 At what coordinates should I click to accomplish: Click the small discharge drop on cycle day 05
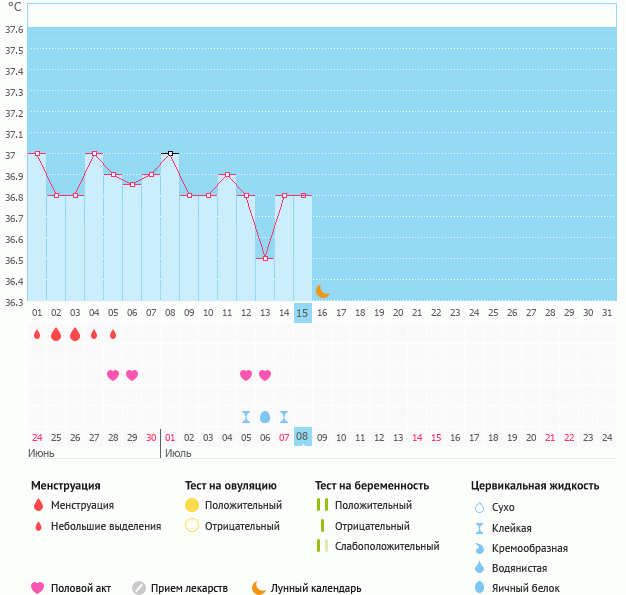[113, 334]
